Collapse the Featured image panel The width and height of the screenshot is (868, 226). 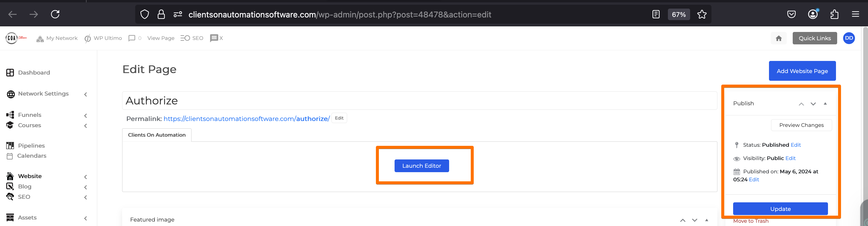coord(707,220)
